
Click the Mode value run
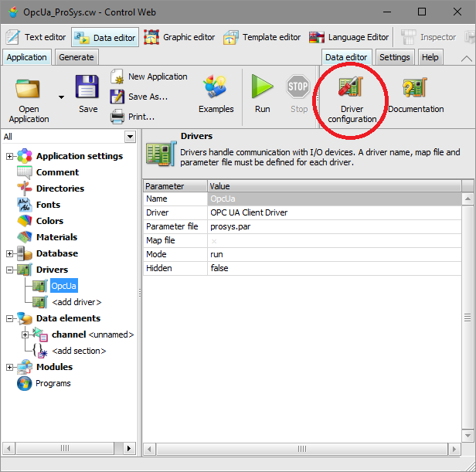coord(335,254)
